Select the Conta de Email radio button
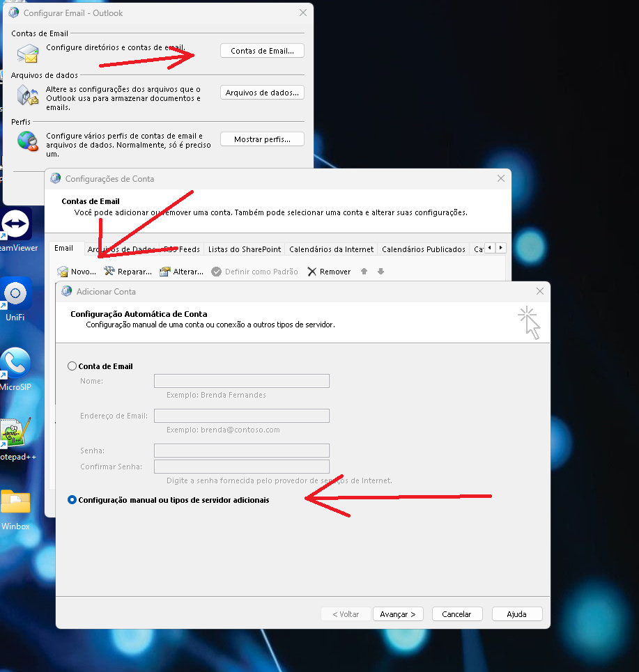639x672 pixels. pyautogui.click(x=72, y=366)
